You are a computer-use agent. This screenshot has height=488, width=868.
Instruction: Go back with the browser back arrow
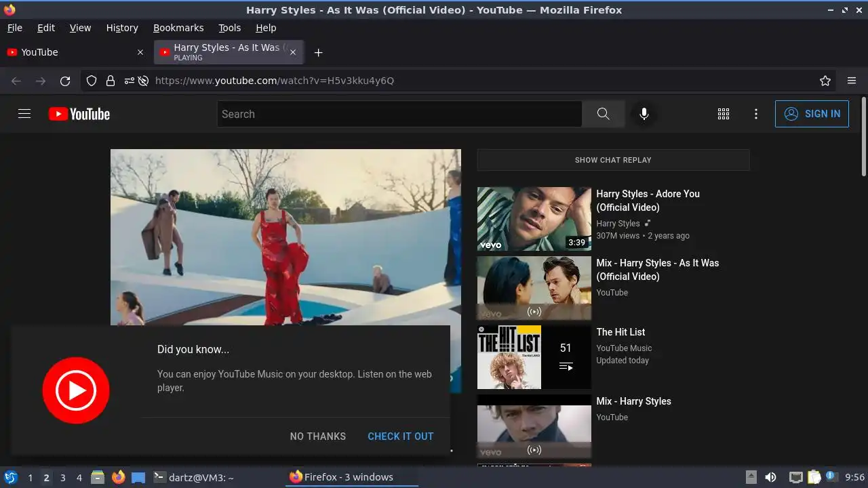(16, 81)
